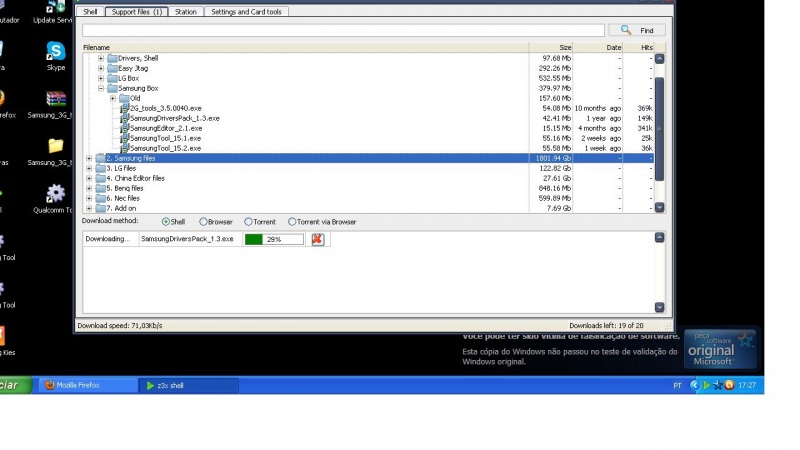Expand the 7. Add on node

click(89, 208)
